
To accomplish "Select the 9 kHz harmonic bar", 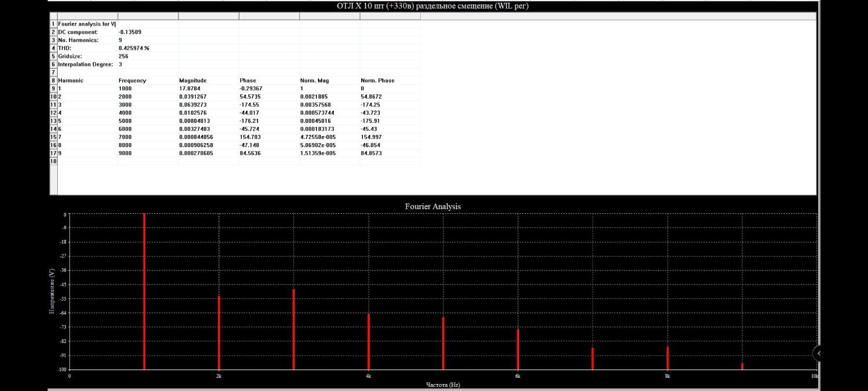I will (742, 366).
